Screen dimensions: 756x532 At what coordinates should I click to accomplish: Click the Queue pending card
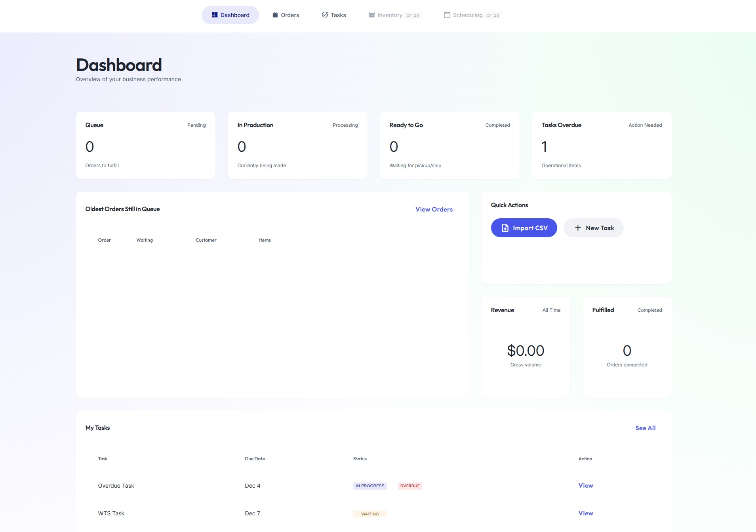145,145
